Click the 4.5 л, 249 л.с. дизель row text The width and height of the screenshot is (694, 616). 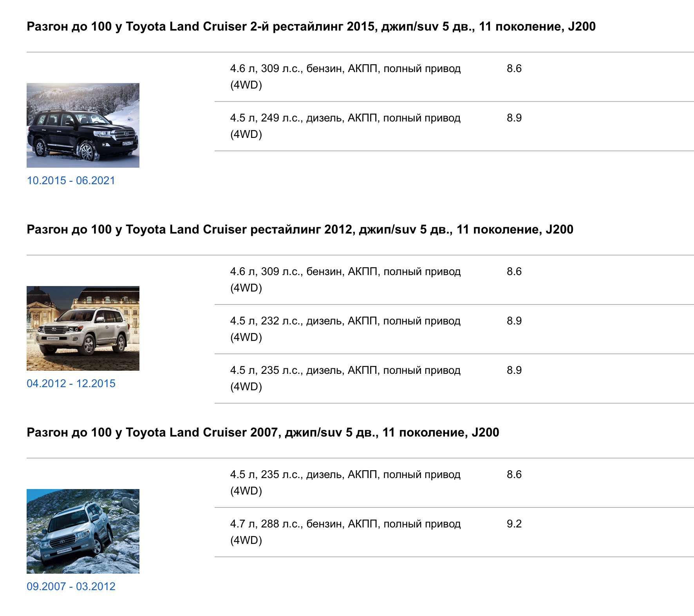coord(345,126)
